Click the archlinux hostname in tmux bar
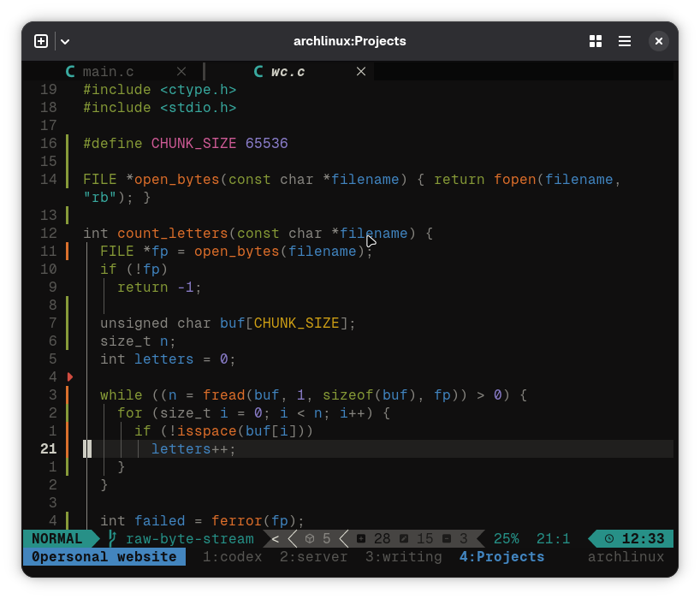 [x=626, y=557]
